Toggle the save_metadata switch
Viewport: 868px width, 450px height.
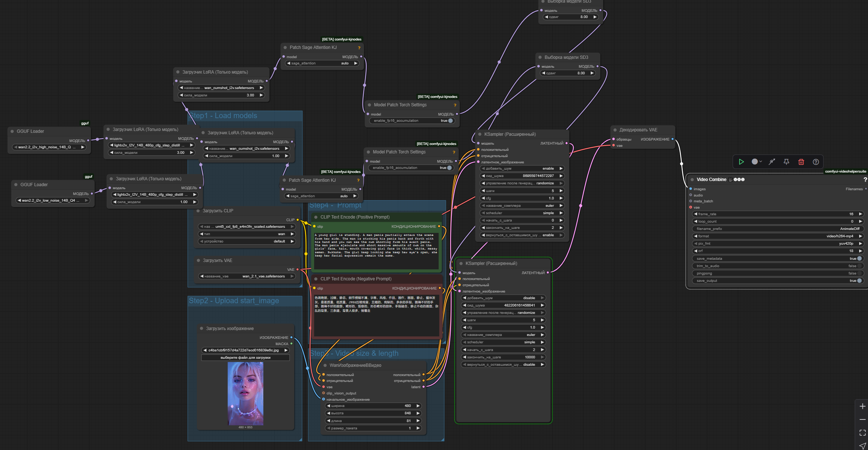(859, 259)
